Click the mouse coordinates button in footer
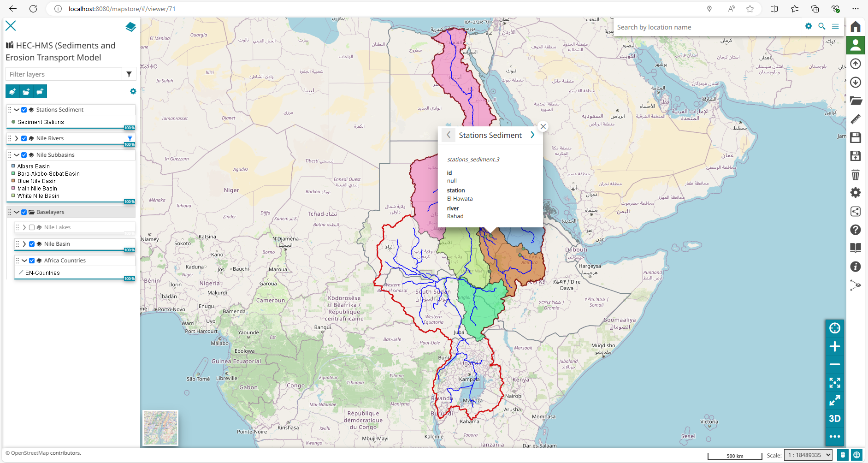The height and width of the screenshot is (463, 868). [843, 455]
